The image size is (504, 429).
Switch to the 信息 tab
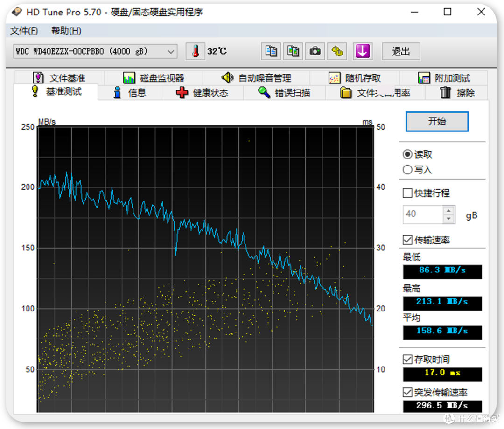point(130,93)
